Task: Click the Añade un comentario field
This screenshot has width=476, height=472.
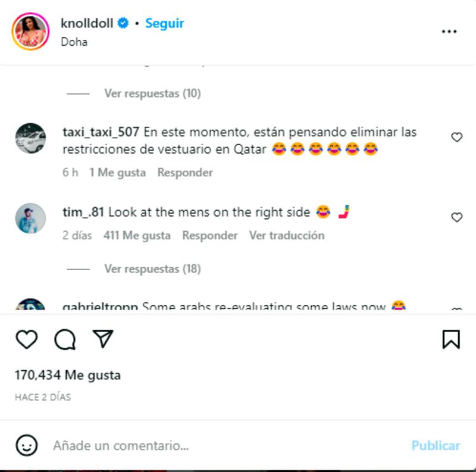Action: point(228,446)
